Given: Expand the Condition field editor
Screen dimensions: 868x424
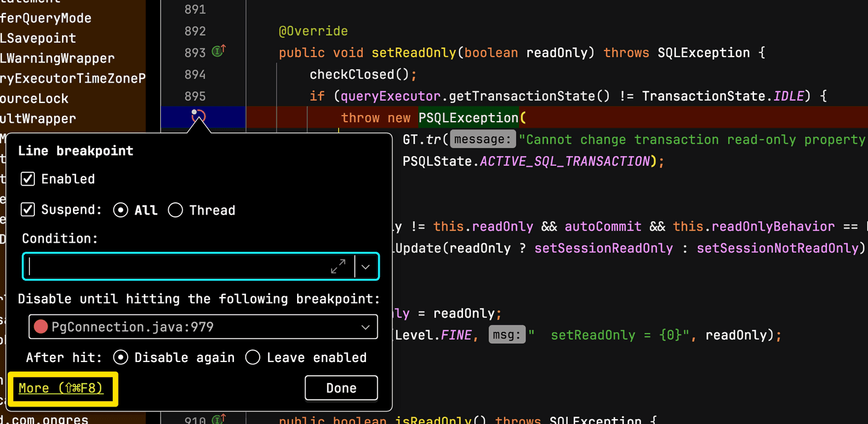Looking at the screenshot, I should [x=338, y=266].
